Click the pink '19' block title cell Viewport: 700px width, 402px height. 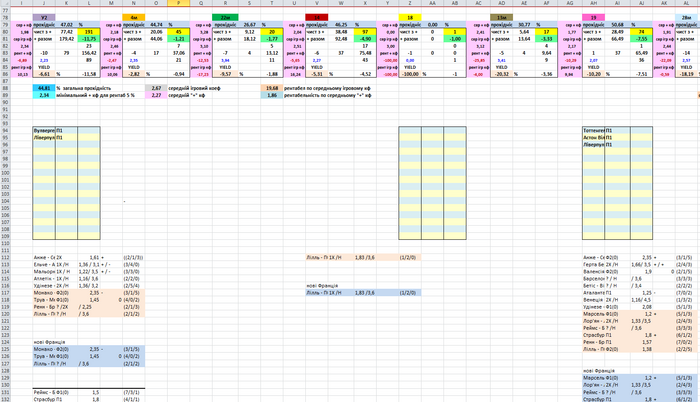point(593,18)
